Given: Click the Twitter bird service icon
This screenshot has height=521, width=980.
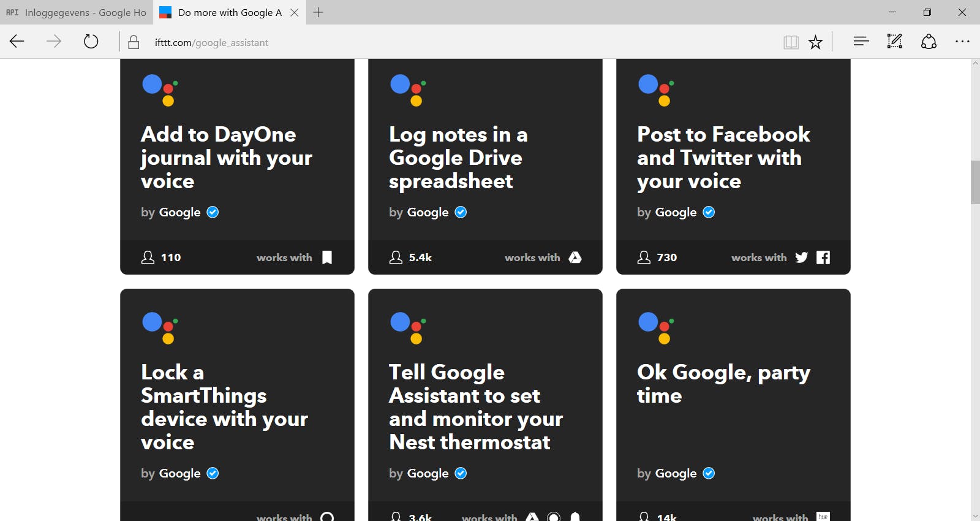Looking at the screenshot, I should pos(801,257).
